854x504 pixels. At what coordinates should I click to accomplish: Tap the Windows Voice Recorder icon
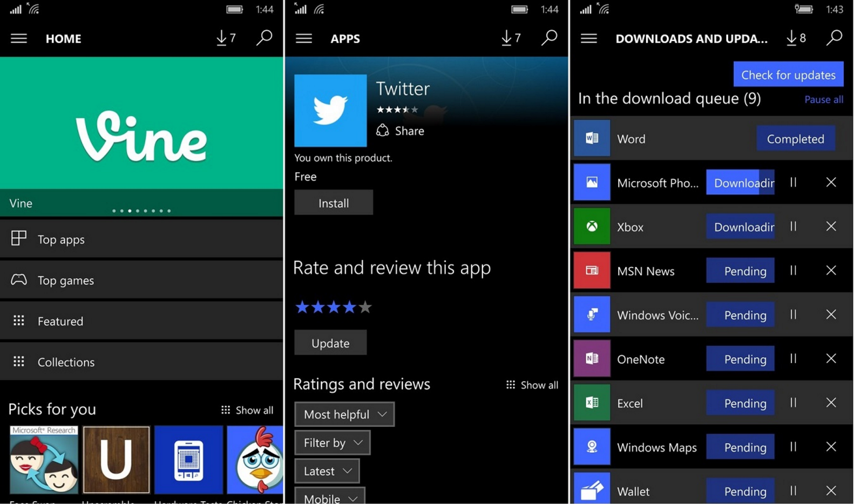point(592,315)
